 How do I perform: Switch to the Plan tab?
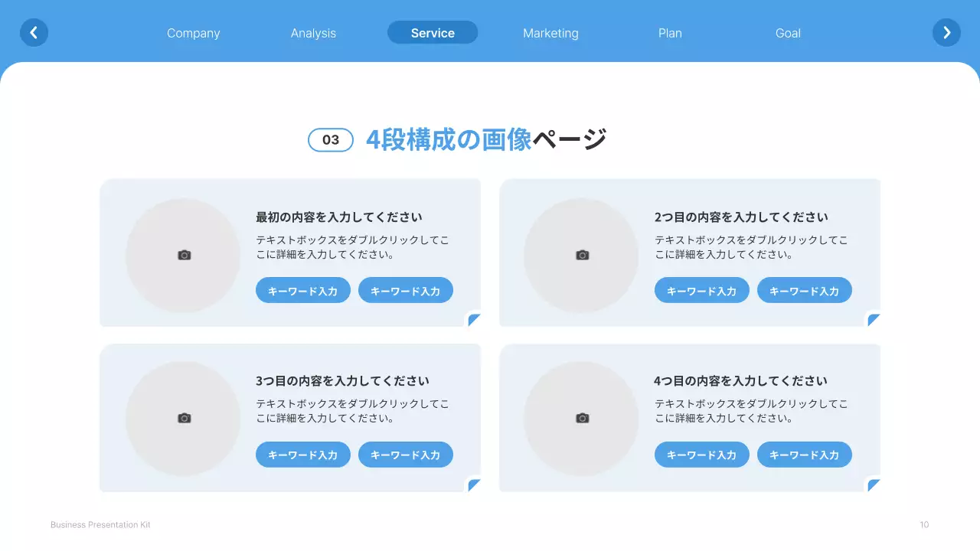point(670,33)
